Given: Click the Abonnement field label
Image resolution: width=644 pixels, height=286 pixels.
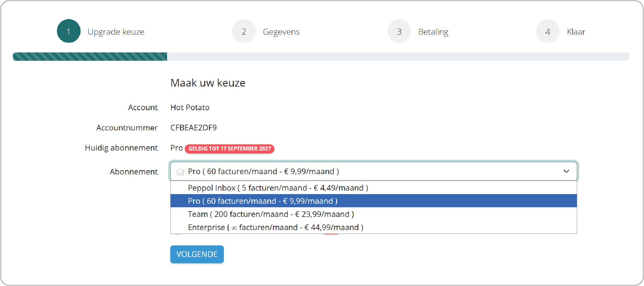Looking at the screenshot, I should tap(134, 171).
